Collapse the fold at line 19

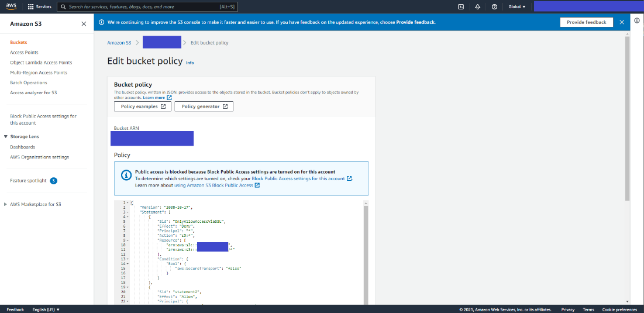(x=128, y=287)
